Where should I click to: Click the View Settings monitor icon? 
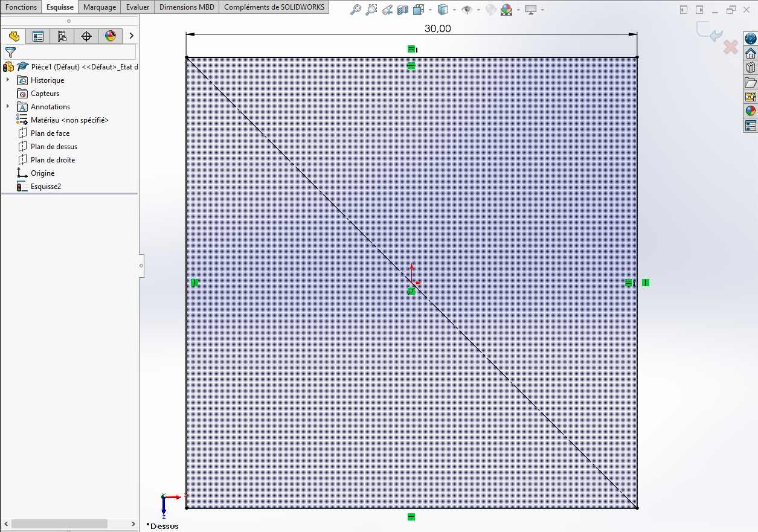pos(531,10)
